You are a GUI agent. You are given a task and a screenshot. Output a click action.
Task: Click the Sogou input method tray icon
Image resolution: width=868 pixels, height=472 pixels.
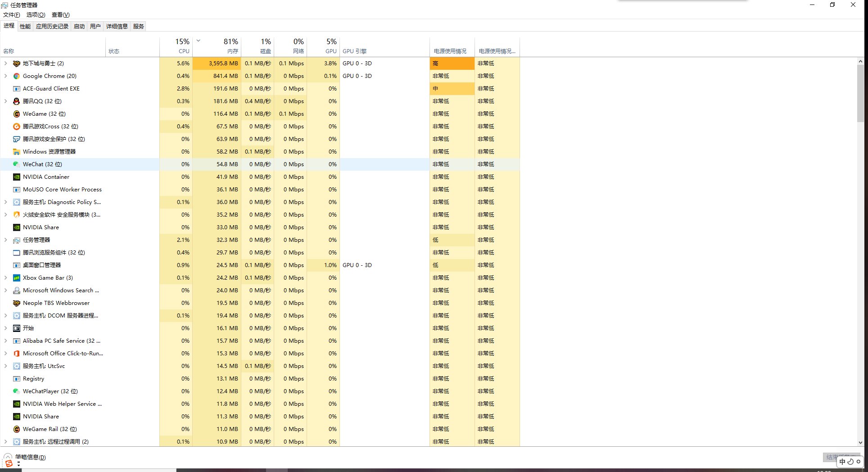tap(9, 463)
